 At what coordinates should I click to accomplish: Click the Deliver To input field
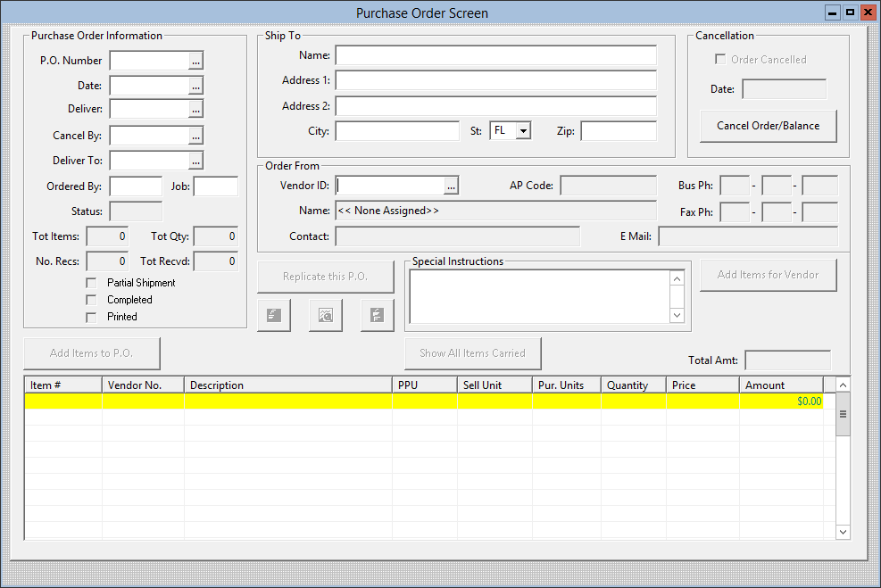(x=149, y=161)
